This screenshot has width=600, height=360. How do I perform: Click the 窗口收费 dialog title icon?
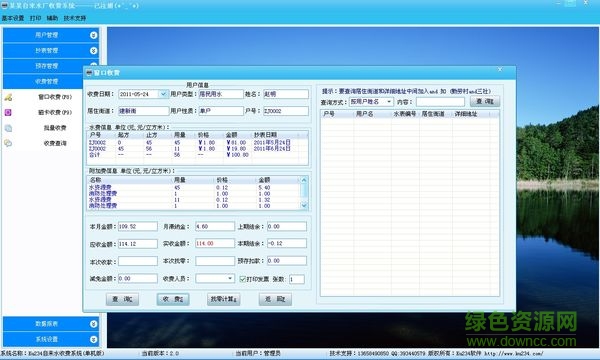click(x=89, y=72)
